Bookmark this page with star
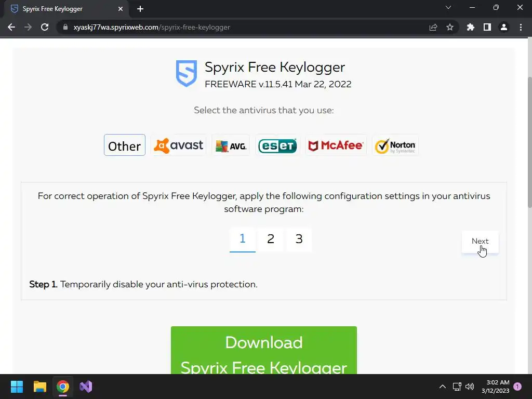 450,27
